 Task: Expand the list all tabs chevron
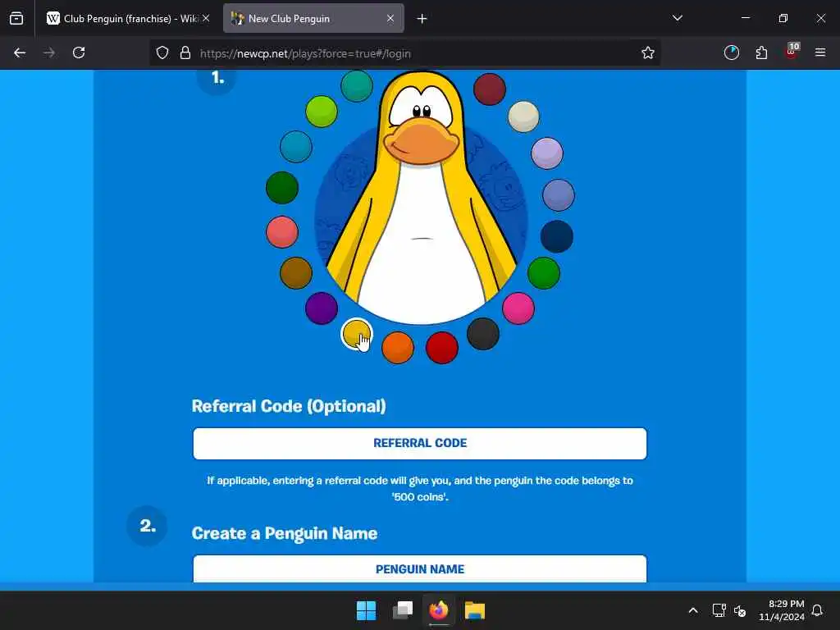click(x=677, y=18)
